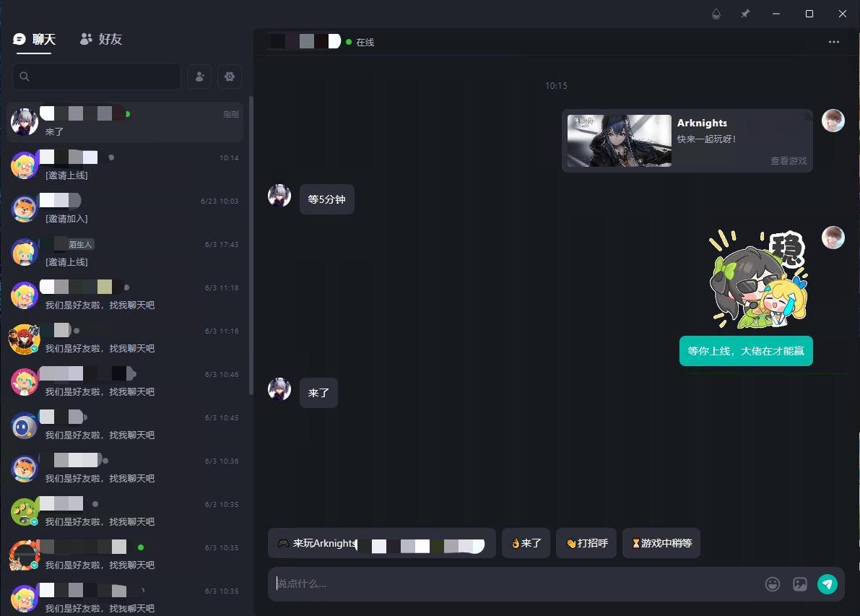Click avatar of 6/3 11:16 conversation
The width and height of the screenshot is (860, 616).
pyautogui.click(x=24, y=339)
